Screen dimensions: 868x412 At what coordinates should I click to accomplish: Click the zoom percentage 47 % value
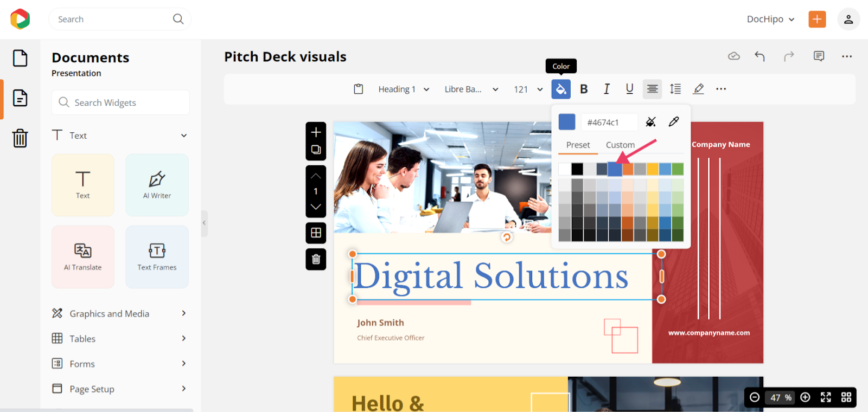pos(781,397)
